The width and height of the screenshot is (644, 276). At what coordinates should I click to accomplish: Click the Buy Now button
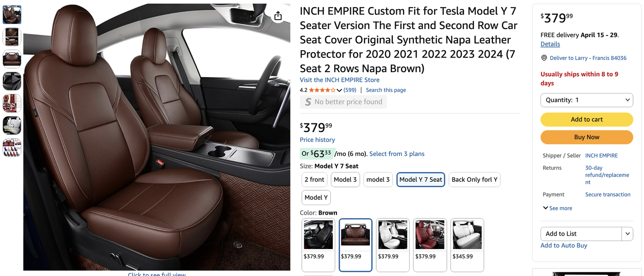point(586,137)
